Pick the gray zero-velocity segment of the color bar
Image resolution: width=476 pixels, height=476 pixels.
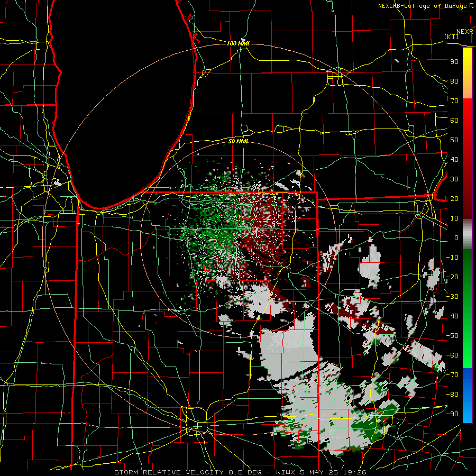pos(467,234)
